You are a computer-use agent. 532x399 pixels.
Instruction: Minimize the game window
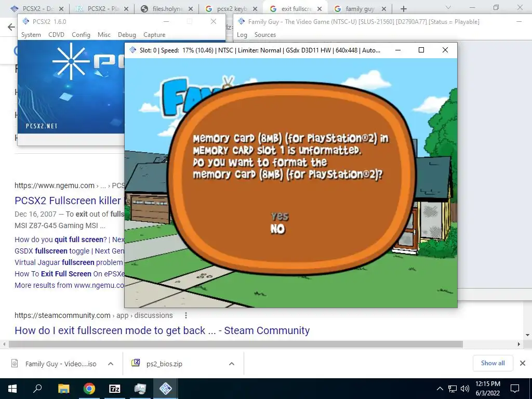[398, 50]
